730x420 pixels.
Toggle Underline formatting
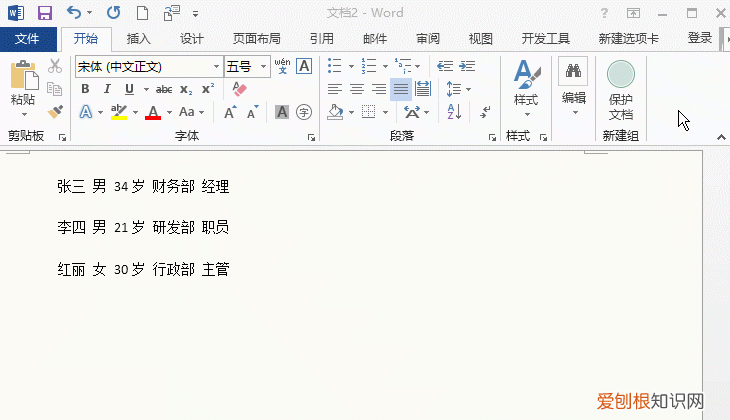click(x=129, y=88)
